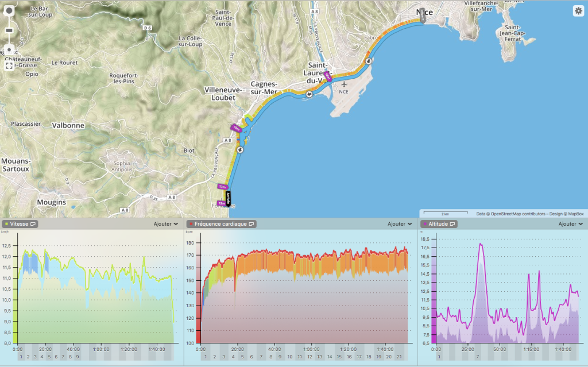The height and width of the screenshot is (367, 588).
Task: Select the Vitesse chart label
Action: coord(19,224)
